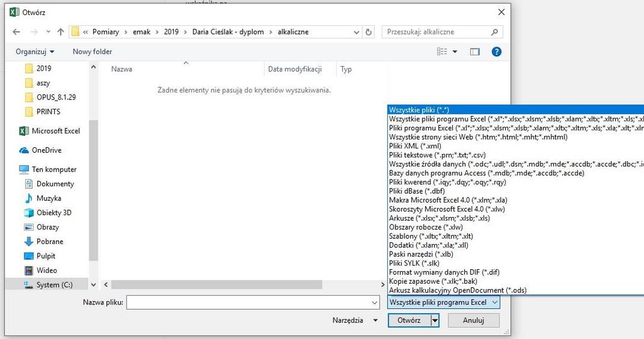Change the file view layout icon
The image size is (644, 339).
(442, 52)
